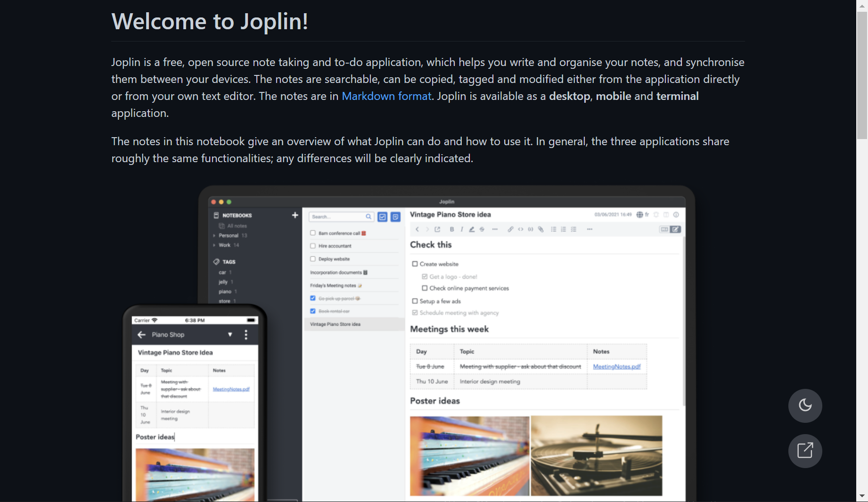The height and width of the screenshot is (502, 868).
Task: Open the MeetingNotes.pdf link in desktop table
Action: coord(617,367)
